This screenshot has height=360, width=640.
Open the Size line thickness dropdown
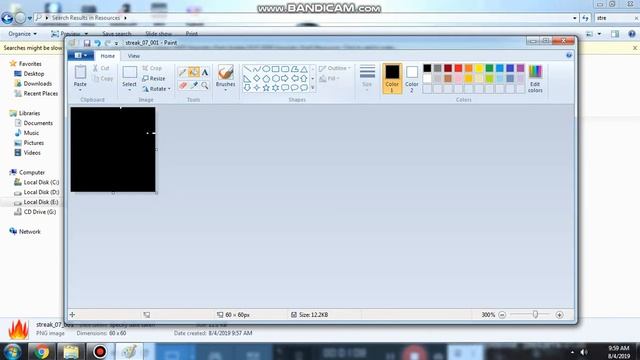[367, 78]
